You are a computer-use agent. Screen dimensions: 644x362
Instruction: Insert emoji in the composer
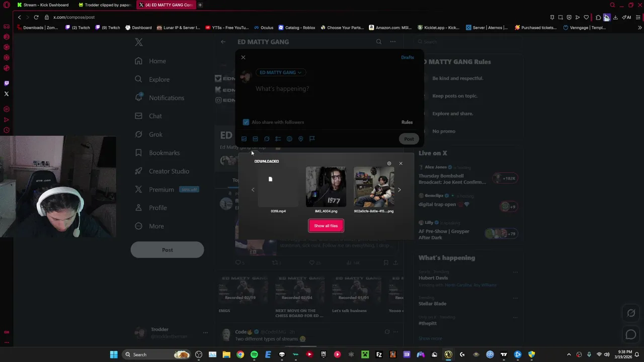[289, 139]
